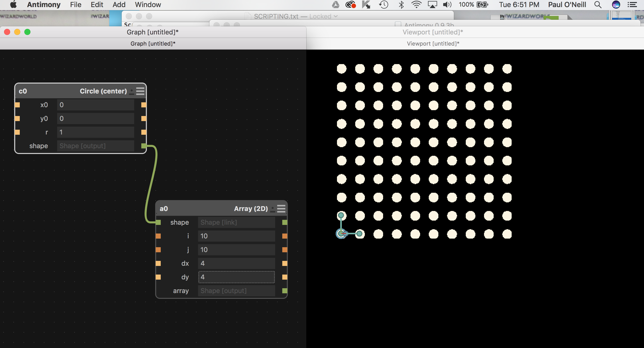Click shape output port on Circle node
644x348 pixels.
144,146
